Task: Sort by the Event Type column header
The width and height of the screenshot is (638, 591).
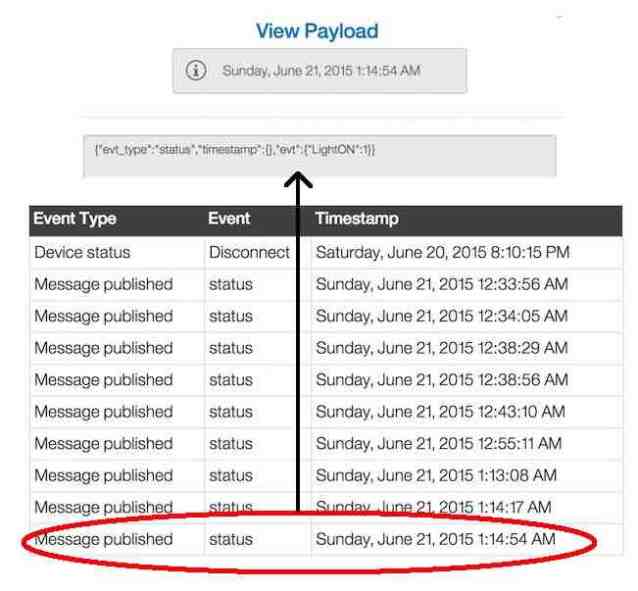Action: [x=75, y=219]
